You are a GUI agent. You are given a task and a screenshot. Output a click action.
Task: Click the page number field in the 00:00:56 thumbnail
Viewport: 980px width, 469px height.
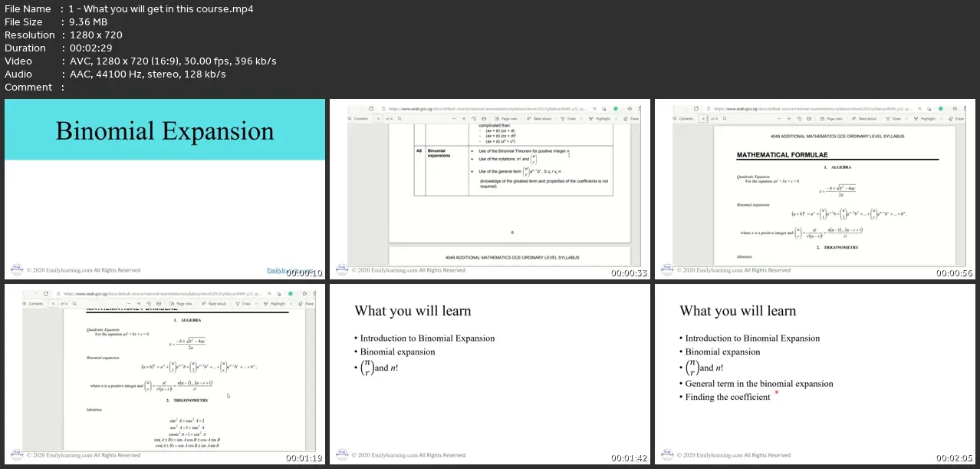[x=703, y=118]
